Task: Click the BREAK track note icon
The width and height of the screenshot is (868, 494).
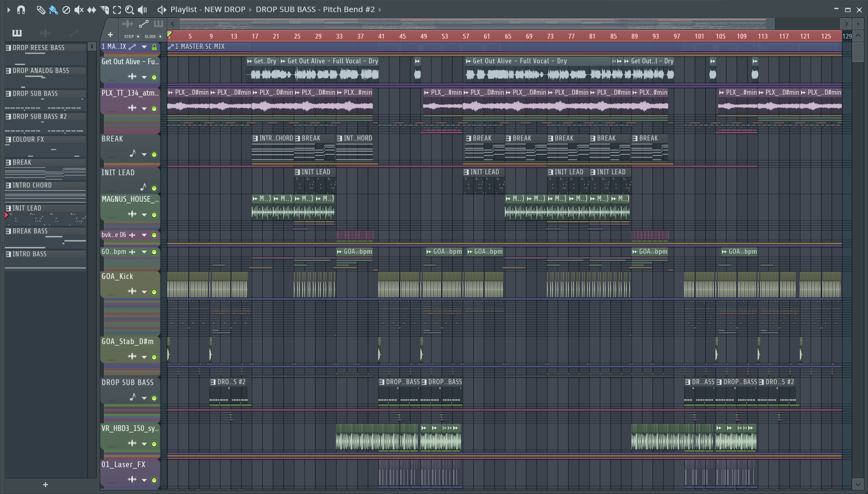Action: (x=133, y=153)
